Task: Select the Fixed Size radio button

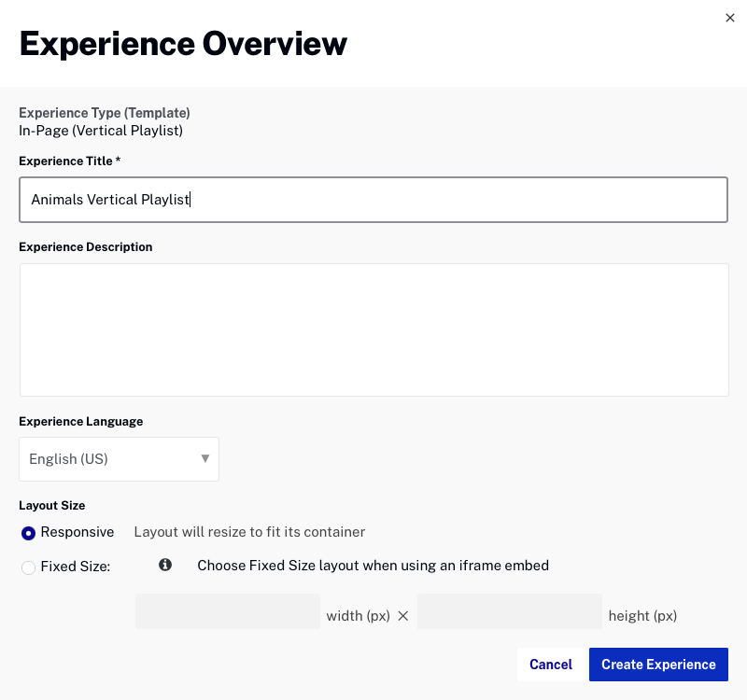Action: (28, 567)
